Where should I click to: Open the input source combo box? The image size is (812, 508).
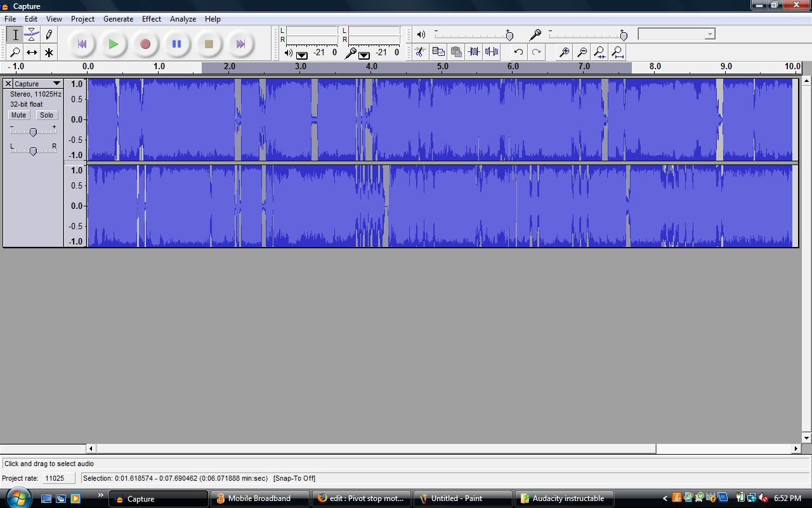coord(676,34)
